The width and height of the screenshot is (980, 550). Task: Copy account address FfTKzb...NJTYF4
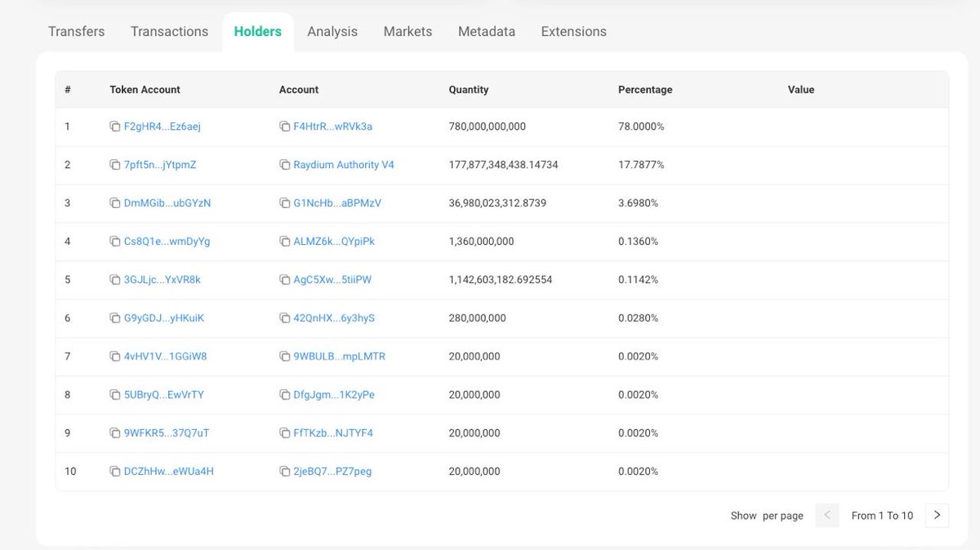tap(284, 433)
